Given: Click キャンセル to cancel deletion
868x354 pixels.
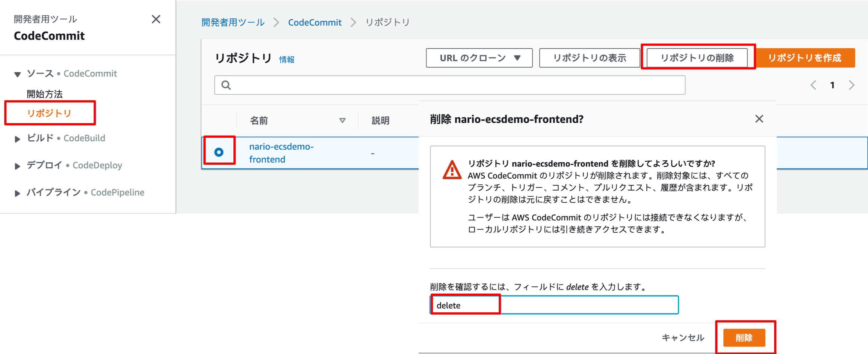Looking at the screenshot, I should [x=683, y=337].
